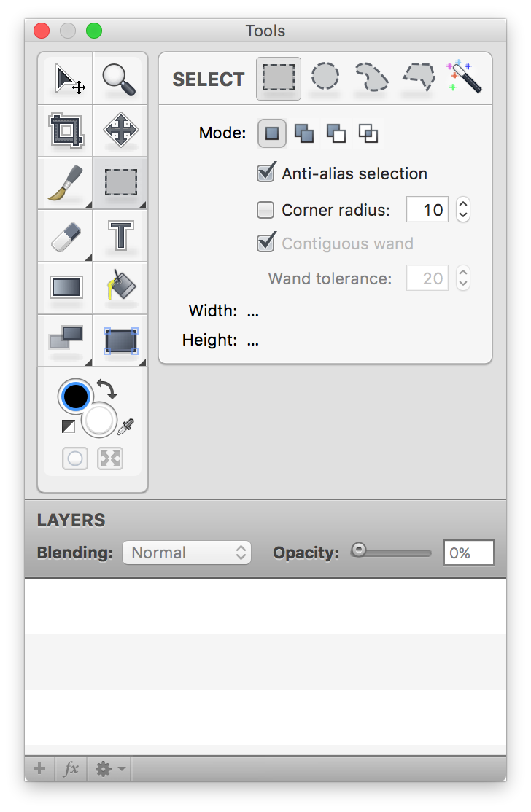Select the Magic Wand selection tool
531x812 pixels.
pyautogui.click(x=465, y=77)
